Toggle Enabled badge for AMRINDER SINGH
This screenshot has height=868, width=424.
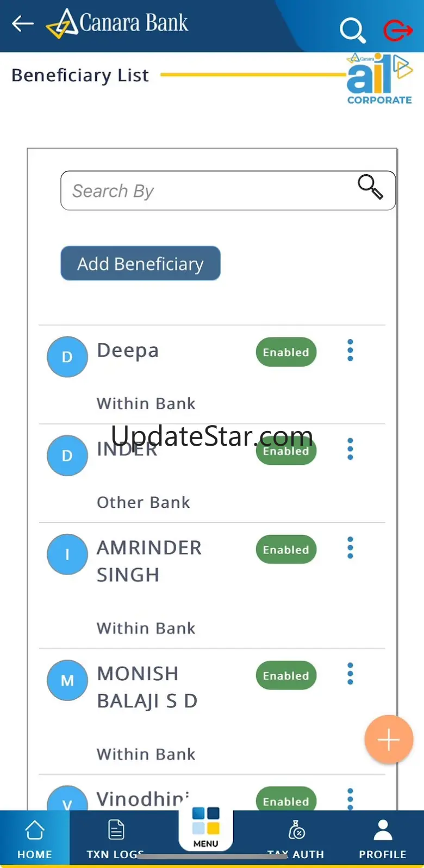pyautogui.click(x=286, y=550)
